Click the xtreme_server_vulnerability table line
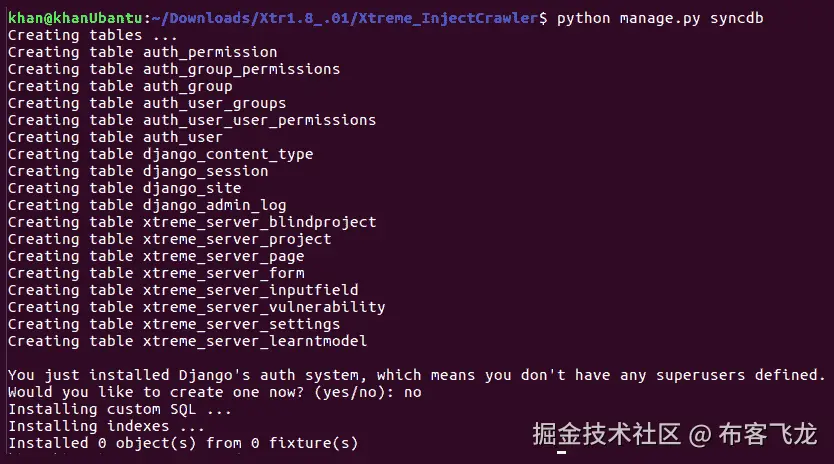834x464 pixels. [196, 307]
